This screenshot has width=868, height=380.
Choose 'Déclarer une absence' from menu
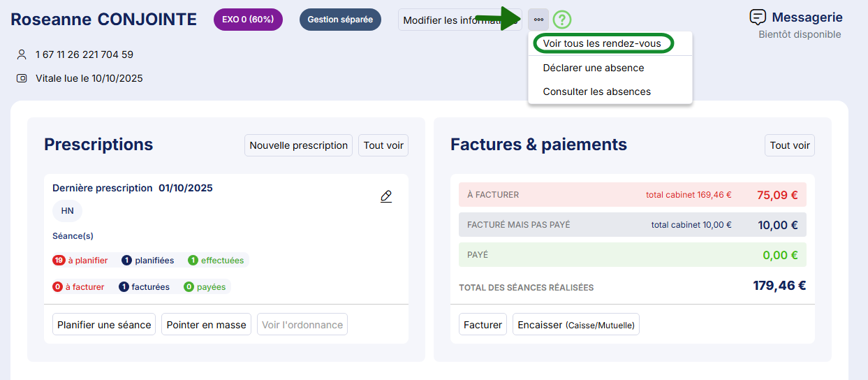pos(594,68)
